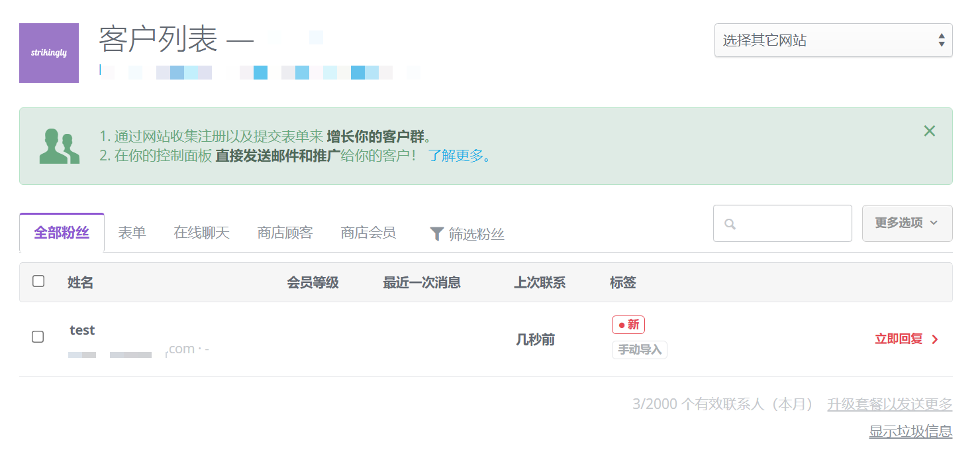Click the search magnifier icon
The width and height of the screenshot is (980, 458).
tap(730, 224)
